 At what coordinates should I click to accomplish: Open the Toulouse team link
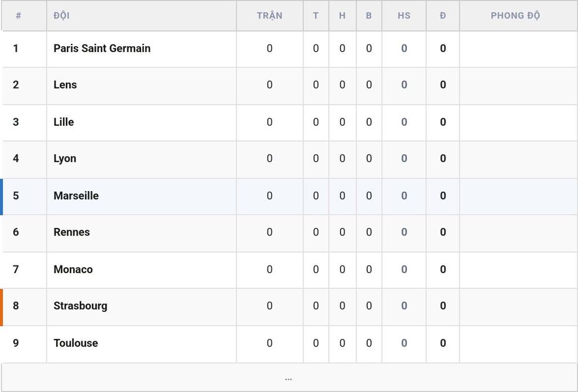76,343
